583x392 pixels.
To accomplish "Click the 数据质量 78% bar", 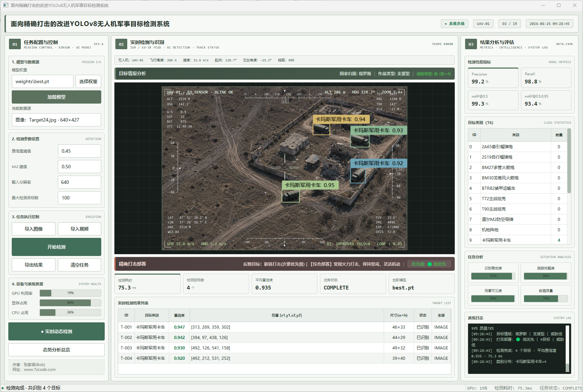I will (546, 299).
